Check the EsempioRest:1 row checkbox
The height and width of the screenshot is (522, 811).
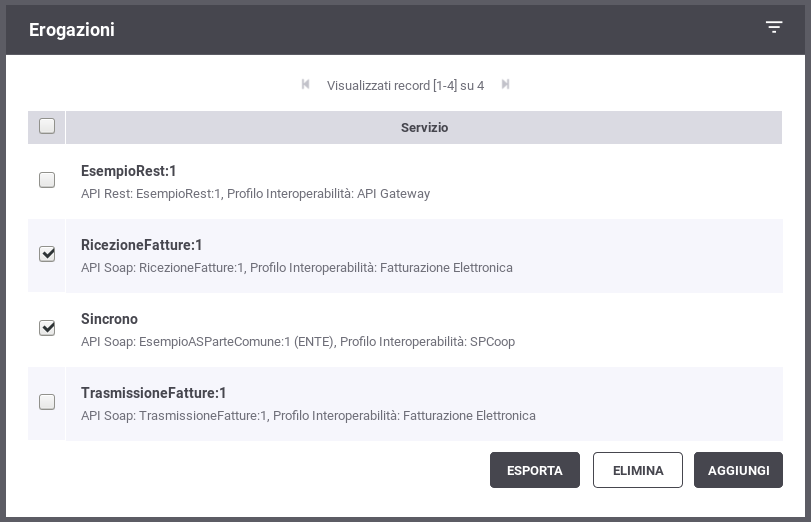[47, 180]
